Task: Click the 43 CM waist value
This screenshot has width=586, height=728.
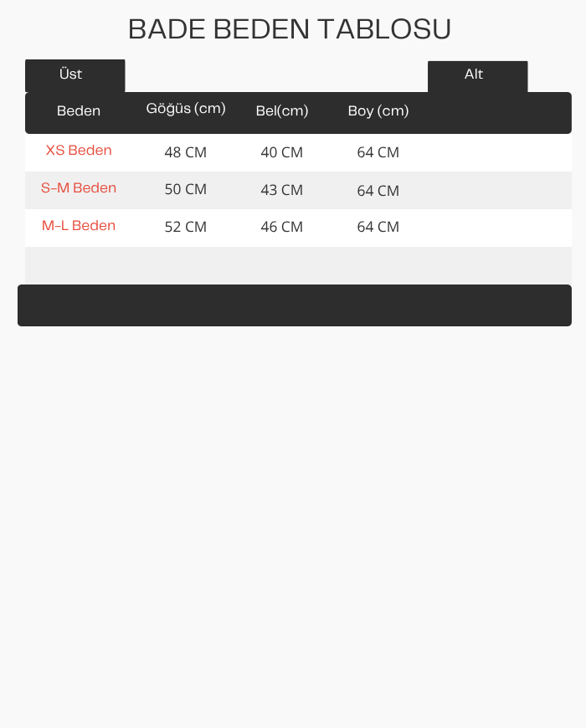Action: [x=282, y=190]
